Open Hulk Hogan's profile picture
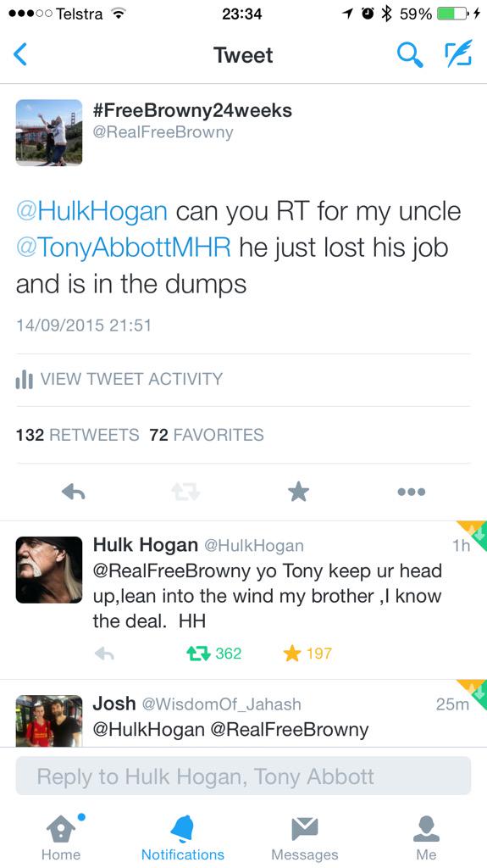Viewport: 487px width, 868px height. (49, 570)
